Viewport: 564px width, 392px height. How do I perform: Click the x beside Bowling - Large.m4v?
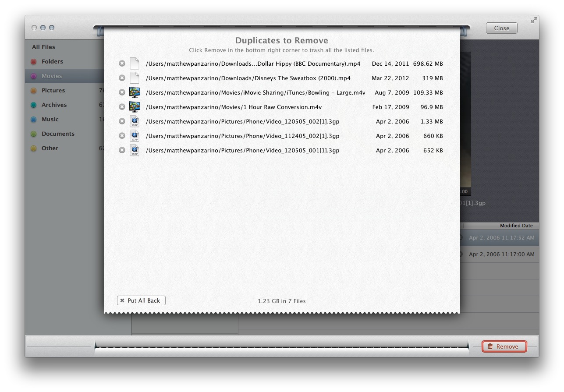pos(122,92)
